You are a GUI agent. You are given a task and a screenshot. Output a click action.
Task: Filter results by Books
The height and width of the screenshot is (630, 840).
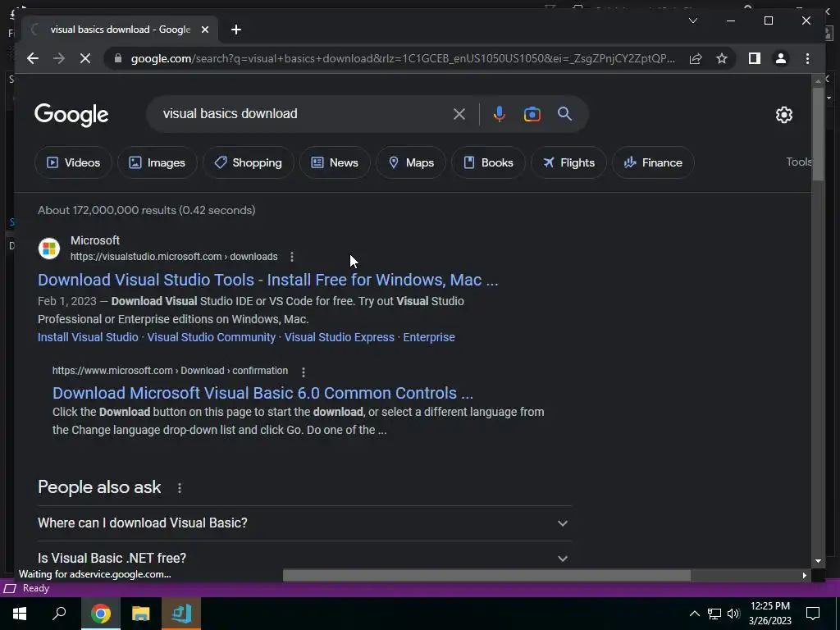488,162
